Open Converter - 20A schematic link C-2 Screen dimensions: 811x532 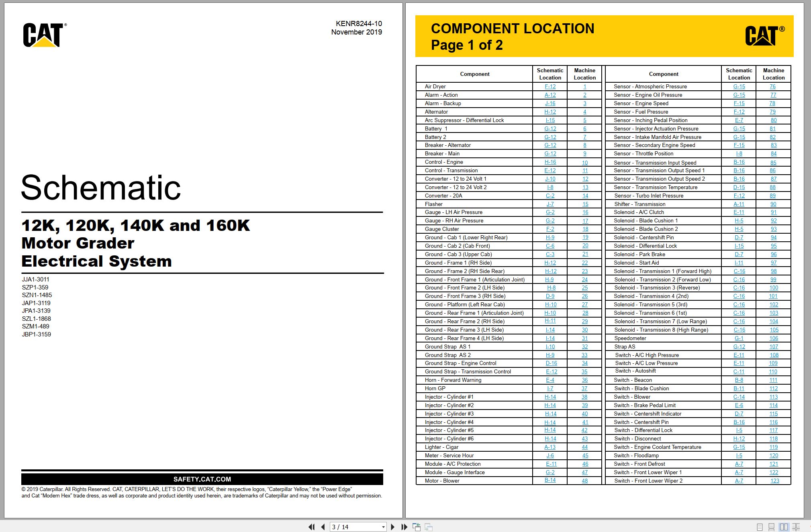(550, 196)
